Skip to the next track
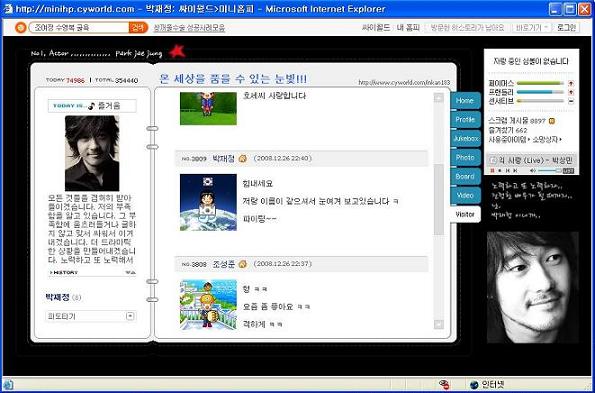This screenshot has width=595, height=393. click(515, 171)
